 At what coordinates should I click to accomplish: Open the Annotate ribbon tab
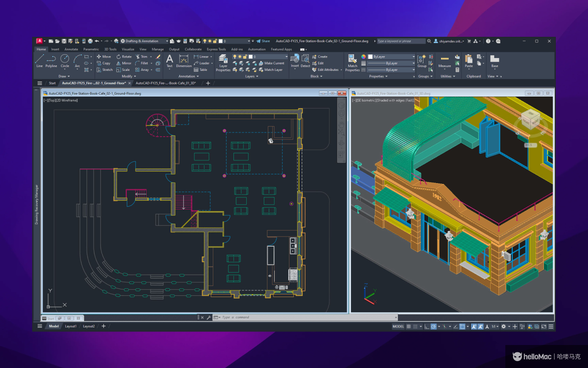coord(71,49)
